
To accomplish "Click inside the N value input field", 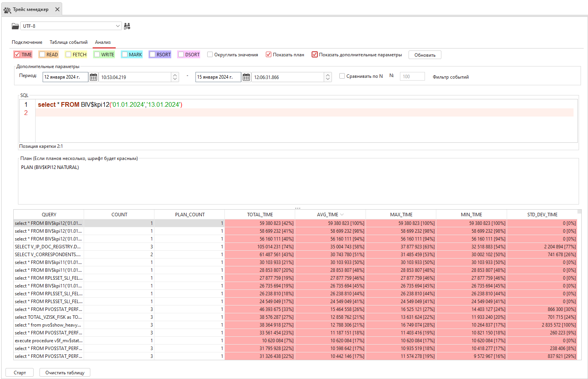I will [x=412, y=76].
